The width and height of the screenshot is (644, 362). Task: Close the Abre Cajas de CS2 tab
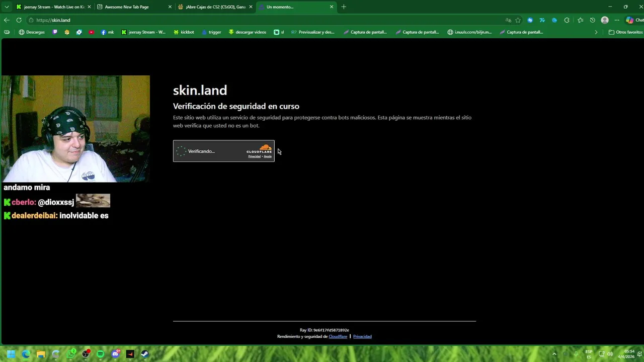point(251,7)
